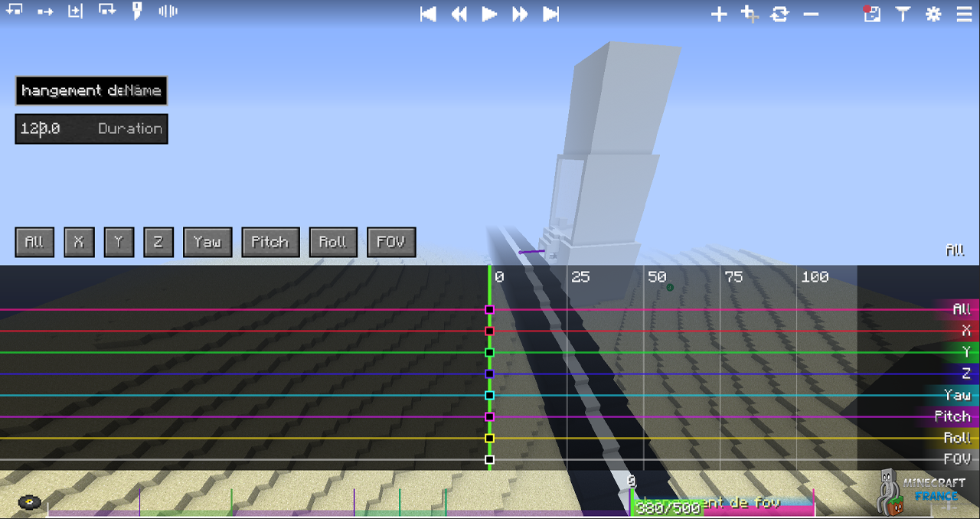Select the All channel button
The height and width of the screenshot is (519, 980).
tap(34, 242)
